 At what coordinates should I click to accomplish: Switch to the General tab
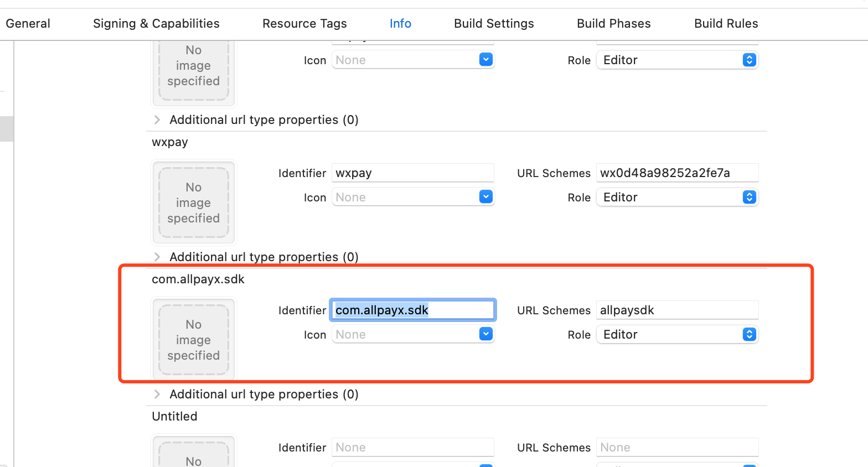click(x=28, y=24)
